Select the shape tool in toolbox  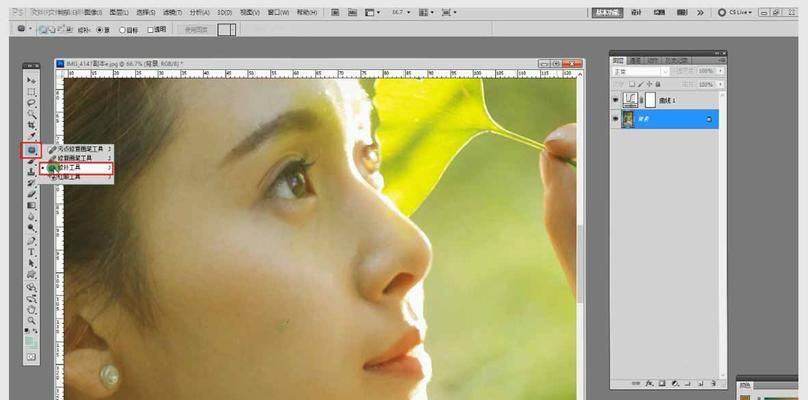click(x=32, y=275)
